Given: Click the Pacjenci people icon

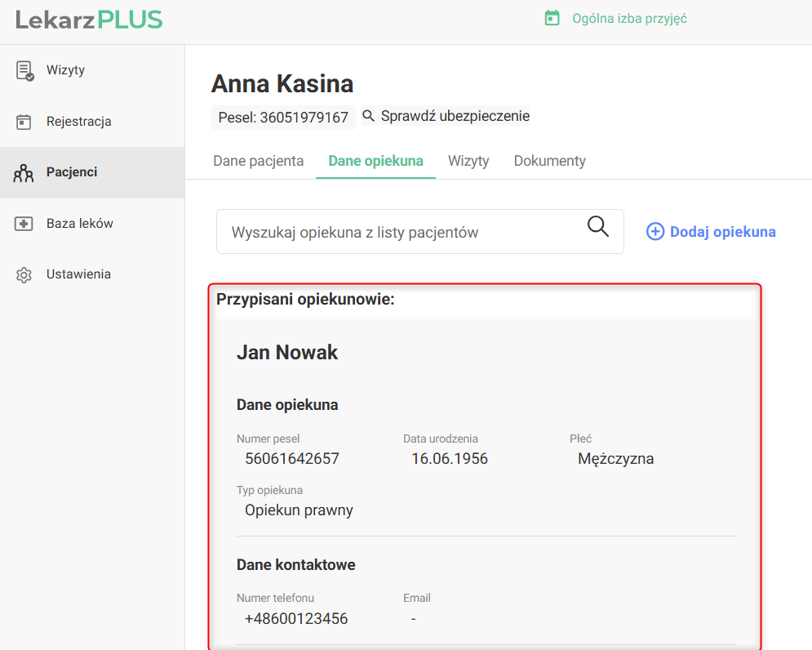Looking at the screenshot, I should pos(24,172).
